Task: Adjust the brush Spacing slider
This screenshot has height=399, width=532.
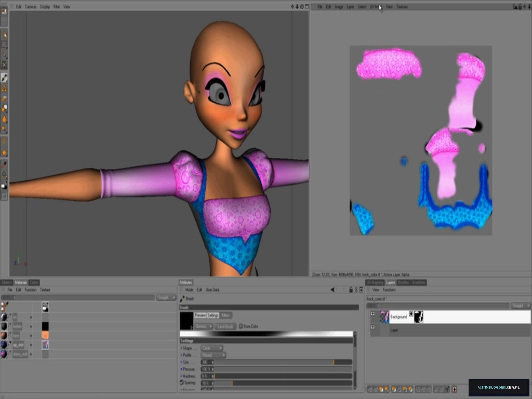Action: pos(283,383)
